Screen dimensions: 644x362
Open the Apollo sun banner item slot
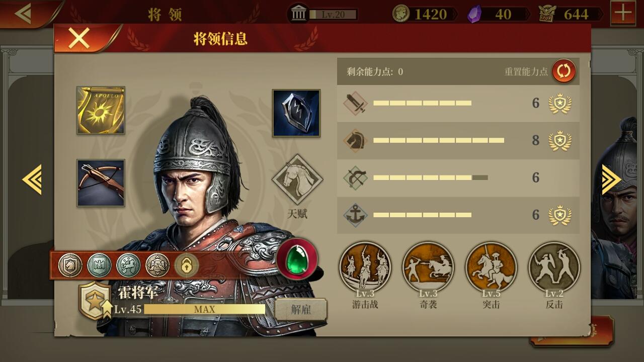101,110
